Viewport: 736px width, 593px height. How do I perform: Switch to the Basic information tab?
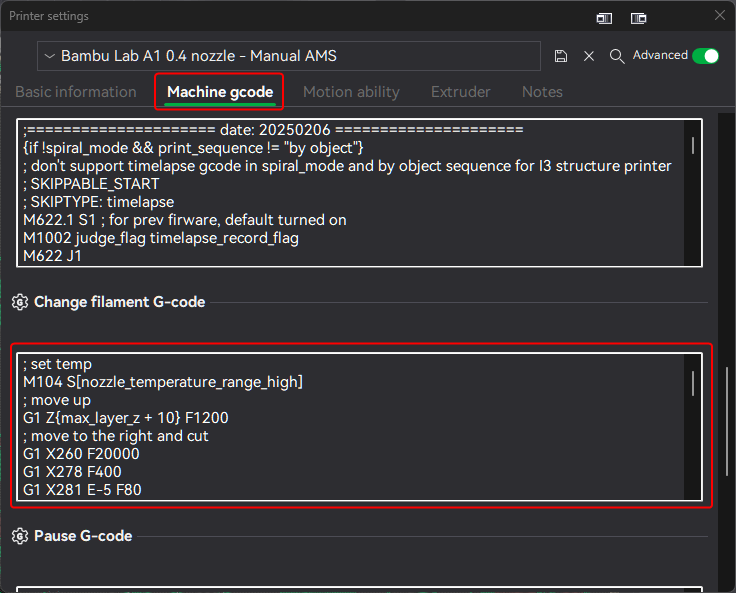pyautogui.click(x=76, y=92)
